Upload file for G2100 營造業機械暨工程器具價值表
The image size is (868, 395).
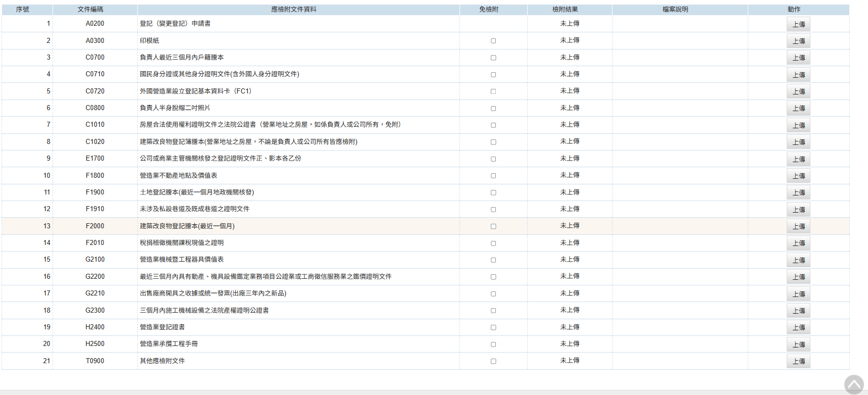(x=798, y=260)
